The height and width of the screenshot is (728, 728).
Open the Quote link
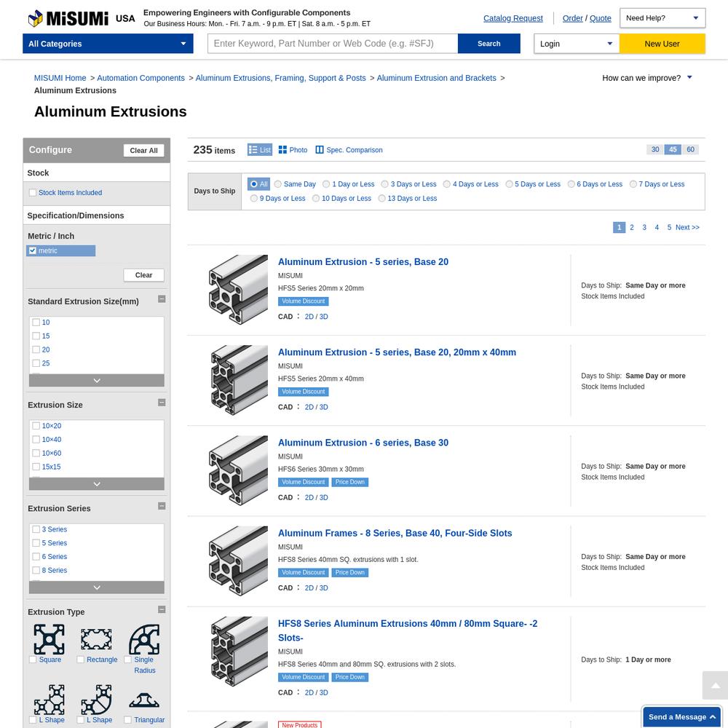coord(601,18)
